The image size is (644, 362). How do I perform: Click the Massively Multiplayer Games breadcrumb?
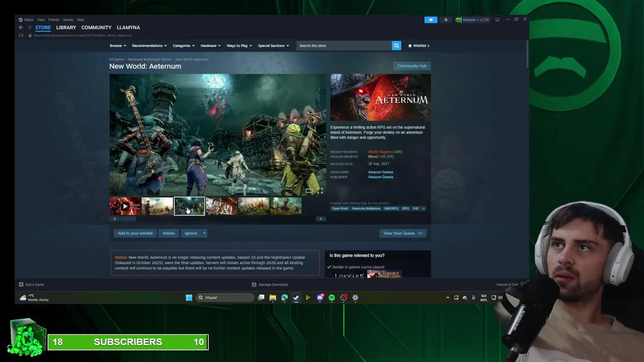[150, 59]
